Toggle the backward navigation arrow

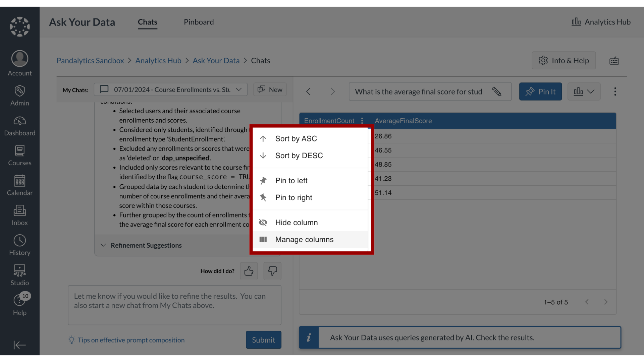point(309,91)
